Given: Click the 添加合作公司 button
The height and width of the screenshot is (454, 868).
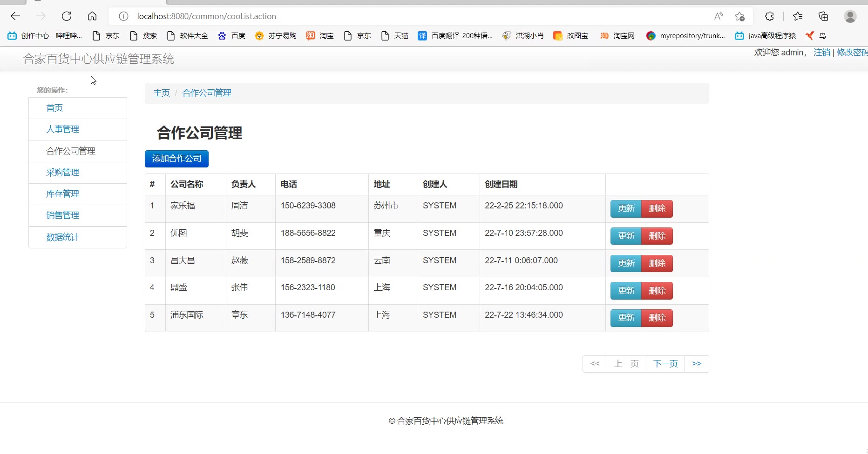Looking at the screenshot, I should point(176,159).
